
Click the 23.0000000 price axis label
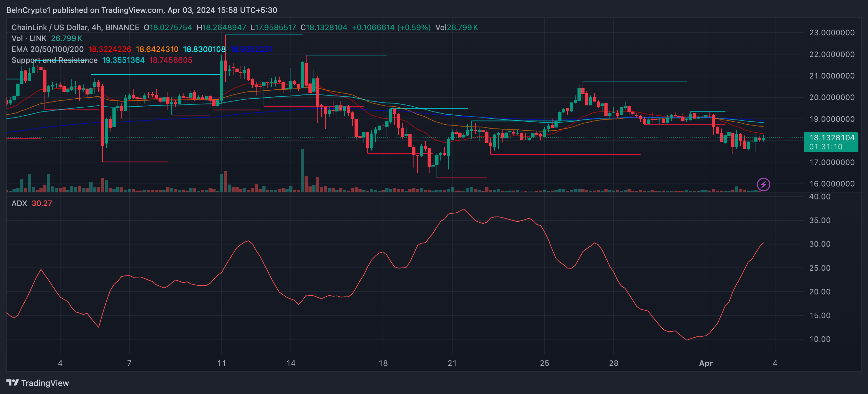tap(831, 33)
